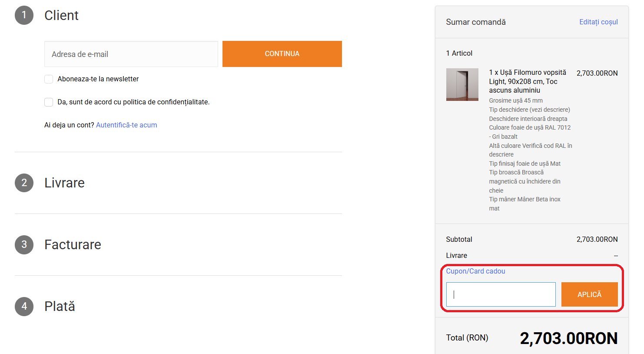644x354 pixels.
Task: Select the Client section heading
Action: [x=61, y=15]
